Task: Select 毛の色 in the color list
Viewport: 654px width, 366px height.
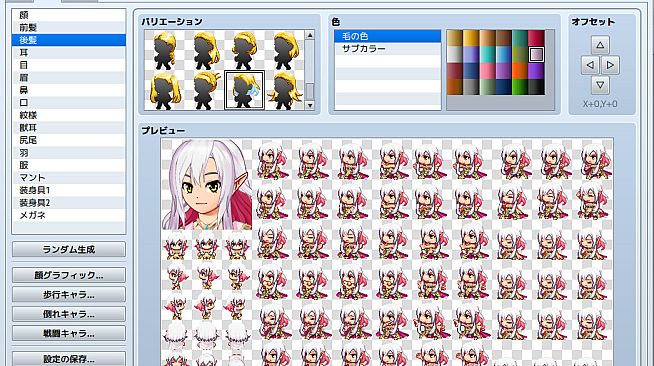Action: point(387,36)
